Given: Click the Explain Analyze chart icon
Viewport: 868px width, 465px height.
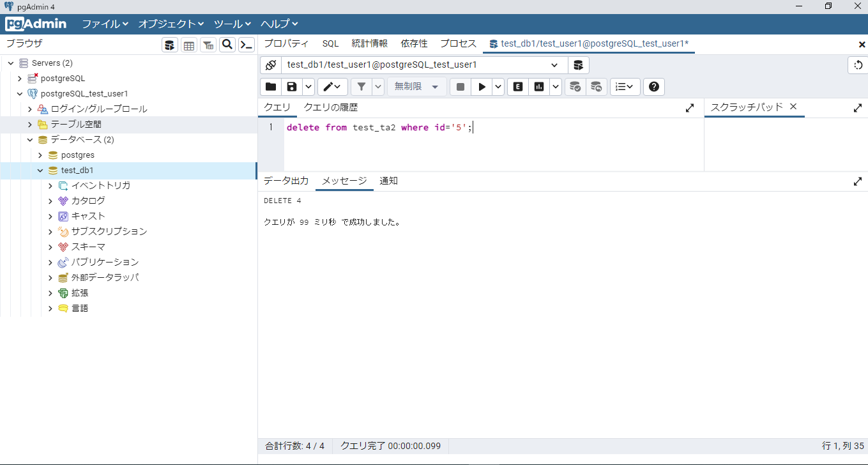Looking at the screenshot, I should 539,87.
